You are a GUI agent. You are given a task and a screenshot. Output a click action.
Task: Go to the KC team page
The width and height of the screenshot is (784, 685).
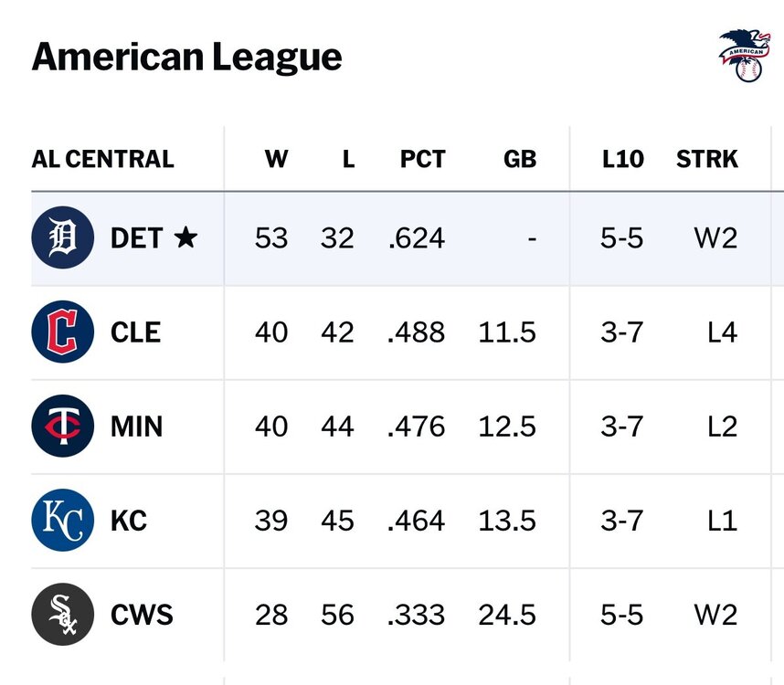(129, 521)
